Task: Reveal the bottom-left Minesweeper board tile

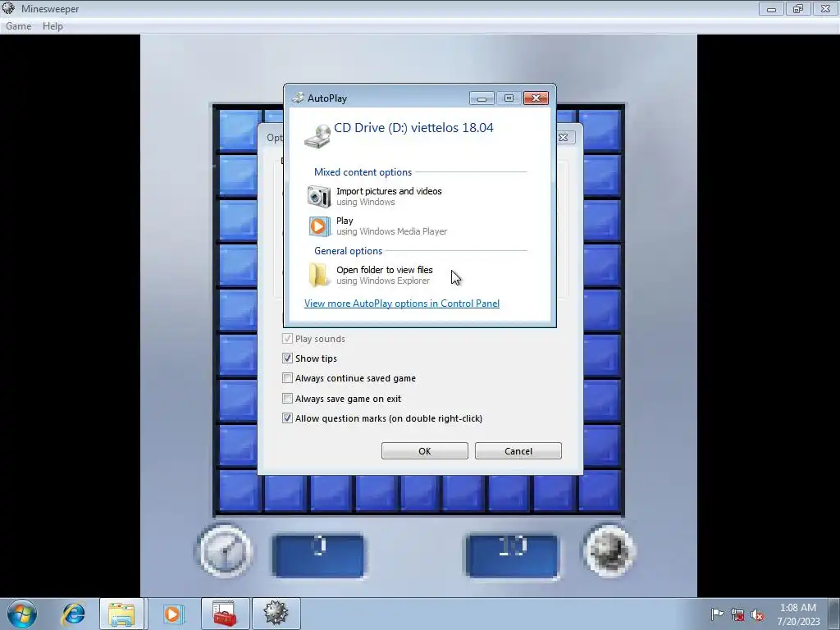Action: point(239,491)
